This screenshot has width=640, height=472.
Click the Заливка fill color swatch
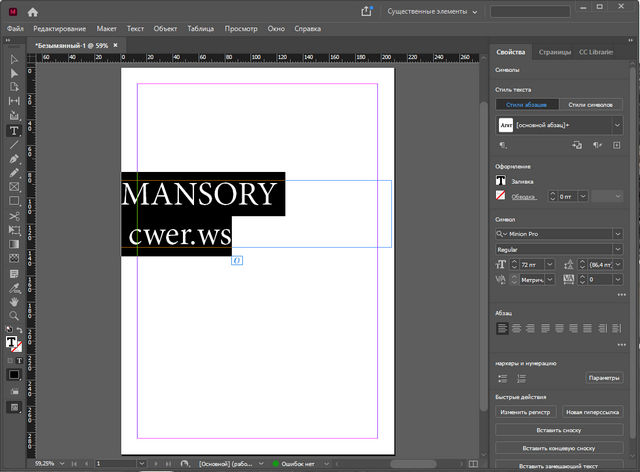(x=502, y=181)
